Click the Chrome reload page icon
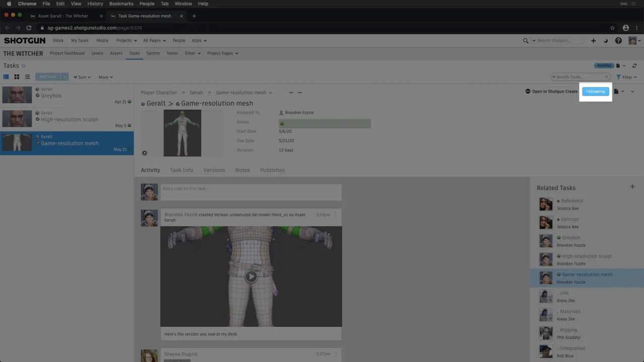This screenshot has height=362, width=644. (x=29, y=28)
